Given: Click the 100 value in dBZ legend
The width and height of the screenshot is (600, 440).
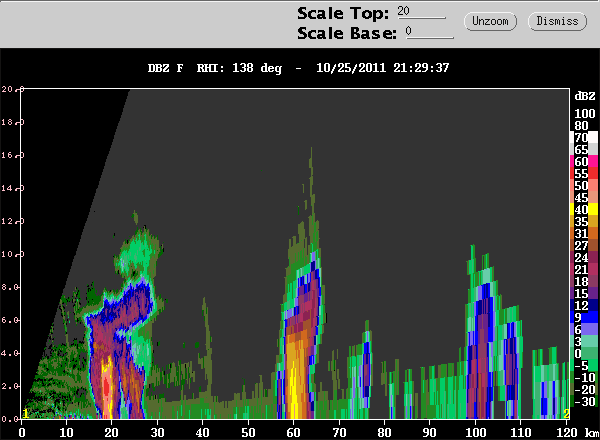Looking at the screenshot, I should click(x=585, y=114).
